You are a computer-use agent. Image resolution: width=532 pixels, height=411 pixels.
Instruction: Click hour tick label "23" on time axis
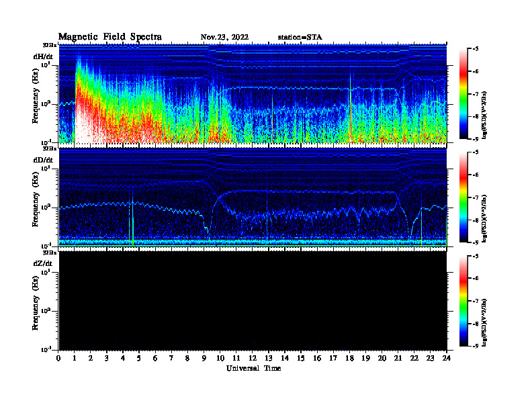(x=430, y=358)
